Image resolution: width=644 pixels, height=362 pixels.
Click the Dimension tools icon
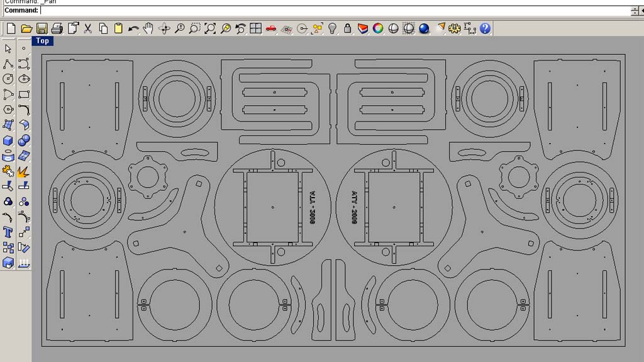pyautogui.click(x=470, y=28)
